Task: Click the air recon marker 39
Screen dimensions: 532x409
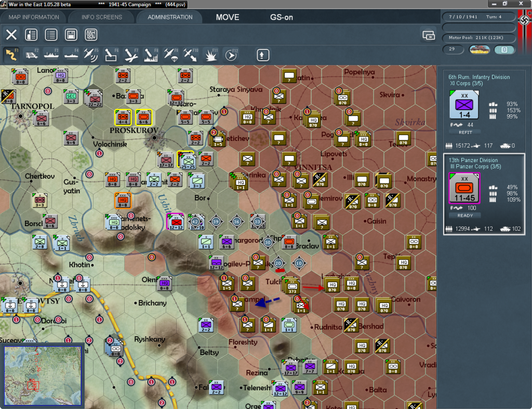Action: click(x=216, y=221)
